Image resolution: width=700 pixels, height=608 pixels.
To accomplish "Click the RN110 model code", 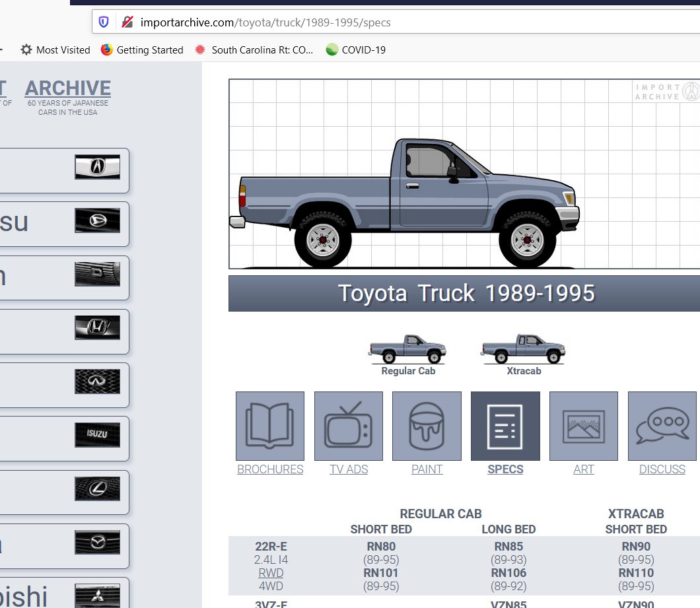I will click(x=636, y=573).
